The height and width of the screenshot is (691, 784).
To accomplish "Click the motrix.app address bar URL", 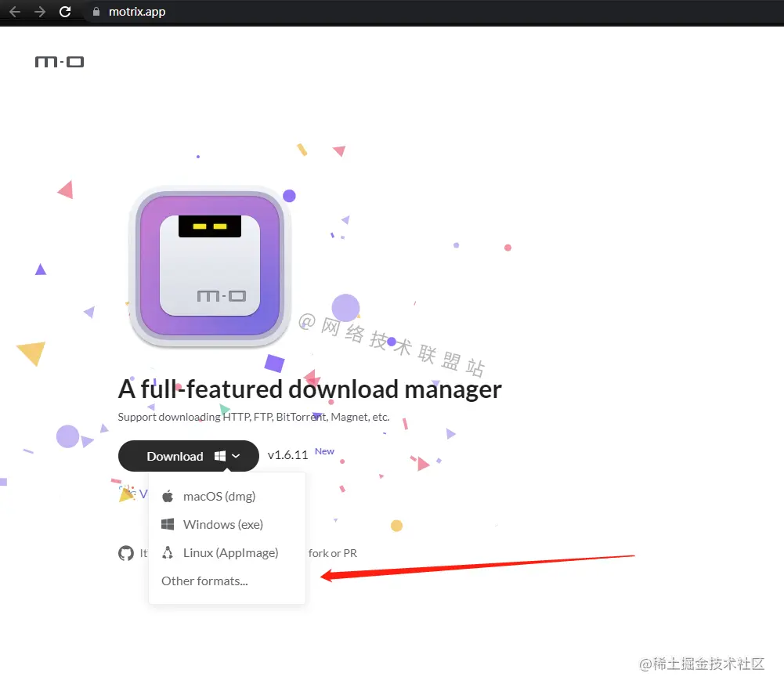I will point(137,12).
